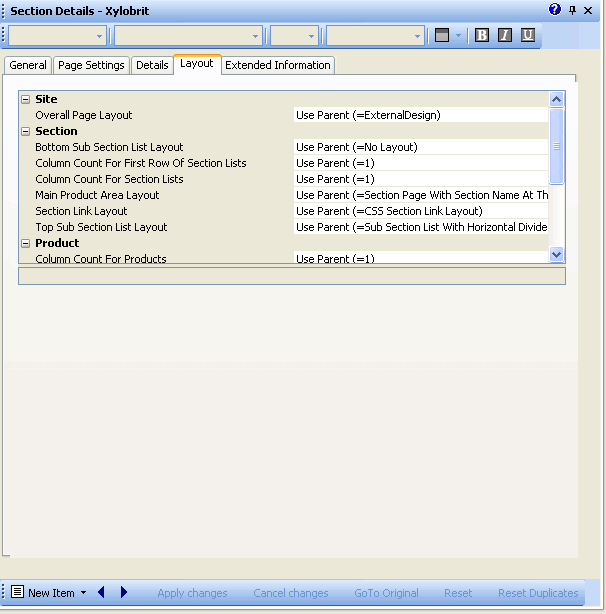The image size is (606, 614).
Task: Select the Overall Page Layout value field
Action: tap(420, 115)
